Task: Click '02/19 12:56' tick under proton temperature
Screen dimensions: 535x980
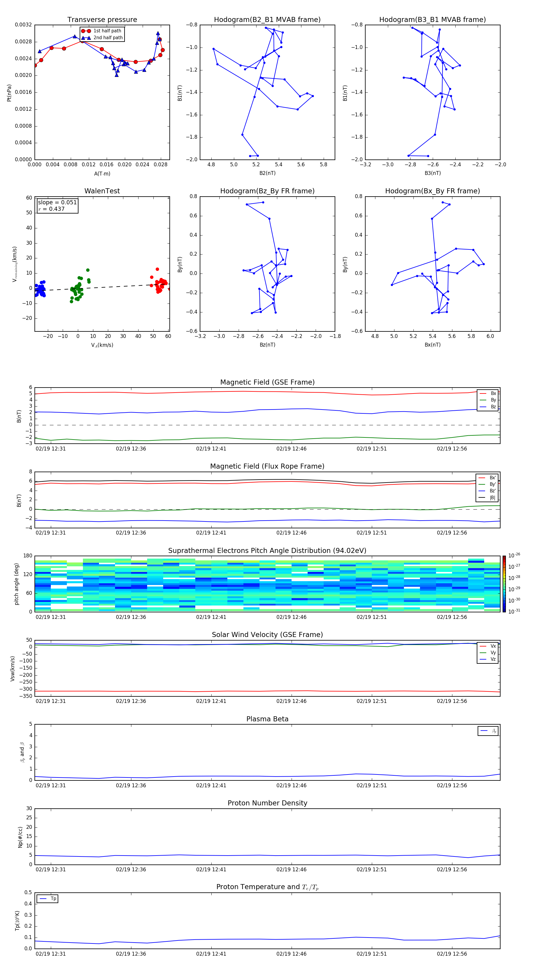Action: pyautogui.click(x=452, y=954)
